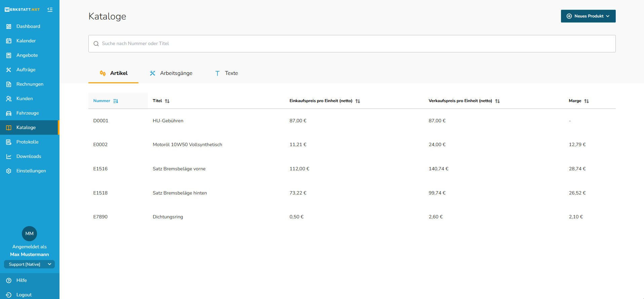
Task: Focus the Suche nach Nummer oder Titel field
Action: tap(352, 44)
